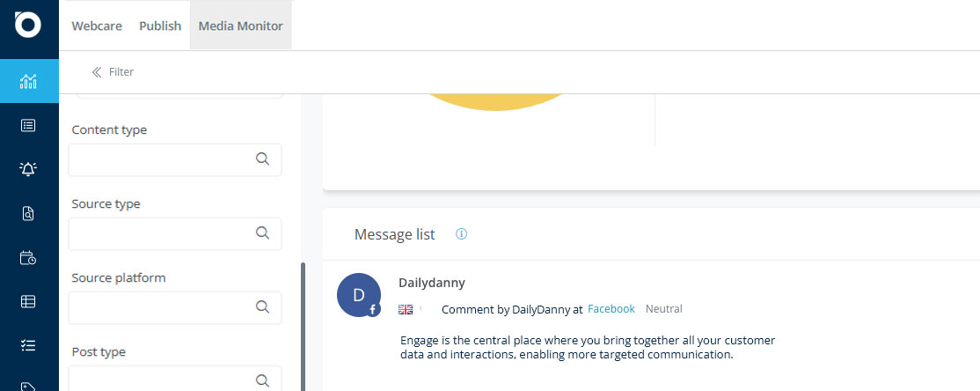
Task: Open the tag icon in sidebar
Action: coord(28,386)
